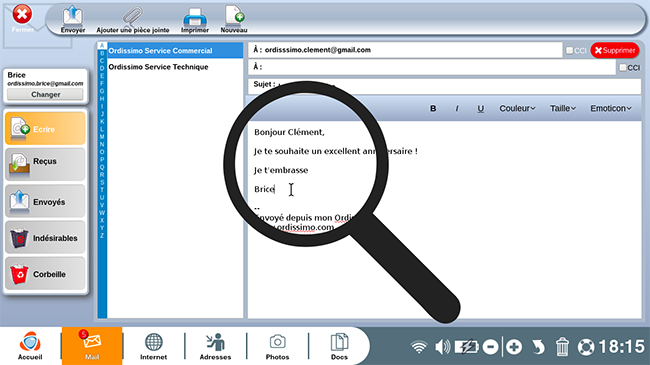Viewport: 650px width, 365px height.
Task: Open the Indésirables spam folder
Action: pos(45,237)
